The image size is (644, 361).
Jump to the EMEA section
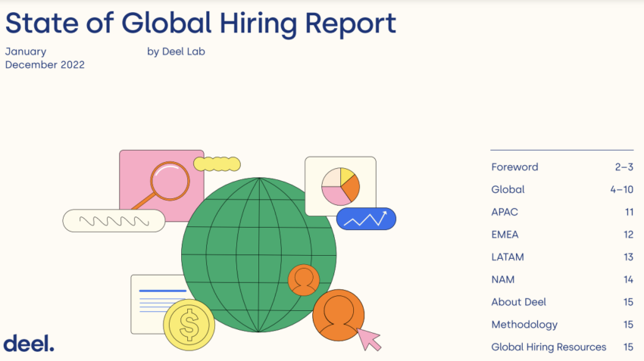click(505, 235)
